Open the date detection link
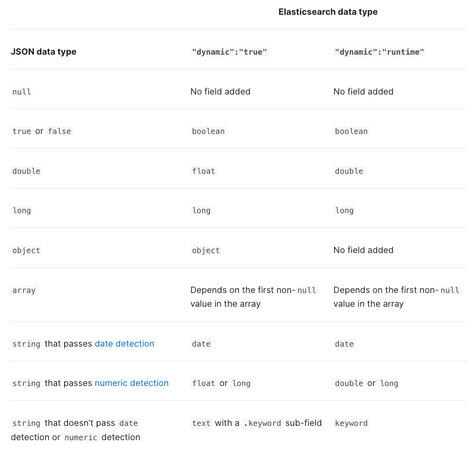 point(125,344)
